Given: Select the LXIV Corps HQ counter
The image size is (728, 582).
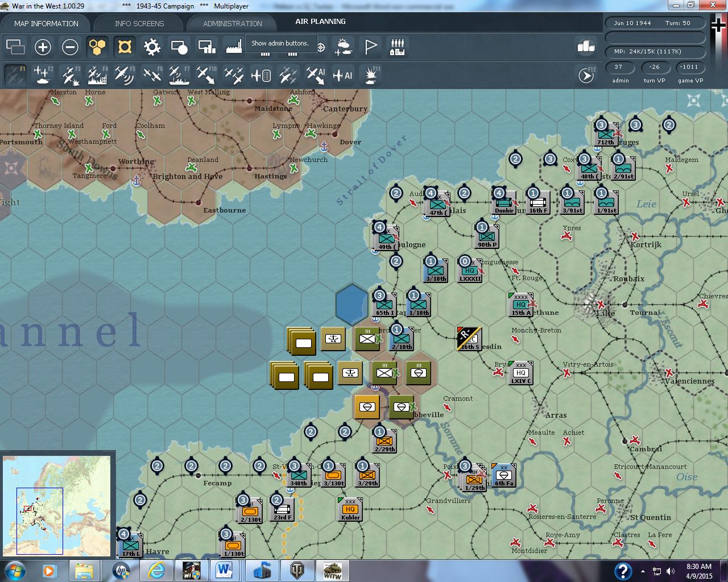Looking at the screenshot, I should coord(520,373).
